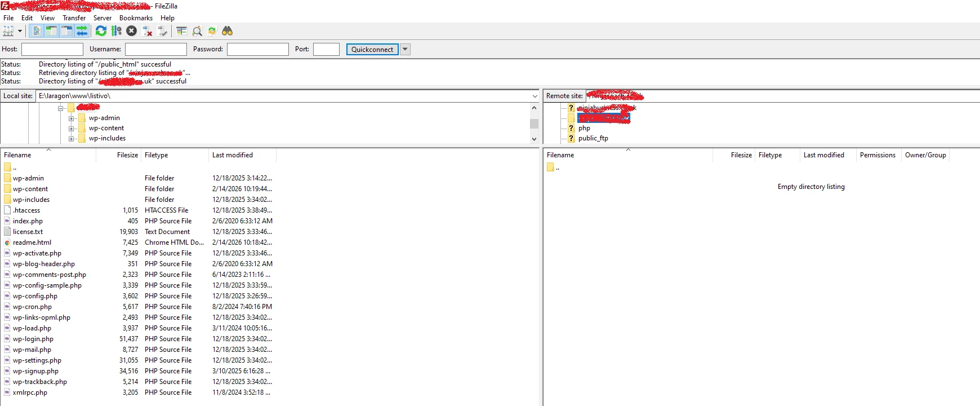Select the wp-trackback.php file
Viewport: 980px width, 406px height.
coord(40,382)
